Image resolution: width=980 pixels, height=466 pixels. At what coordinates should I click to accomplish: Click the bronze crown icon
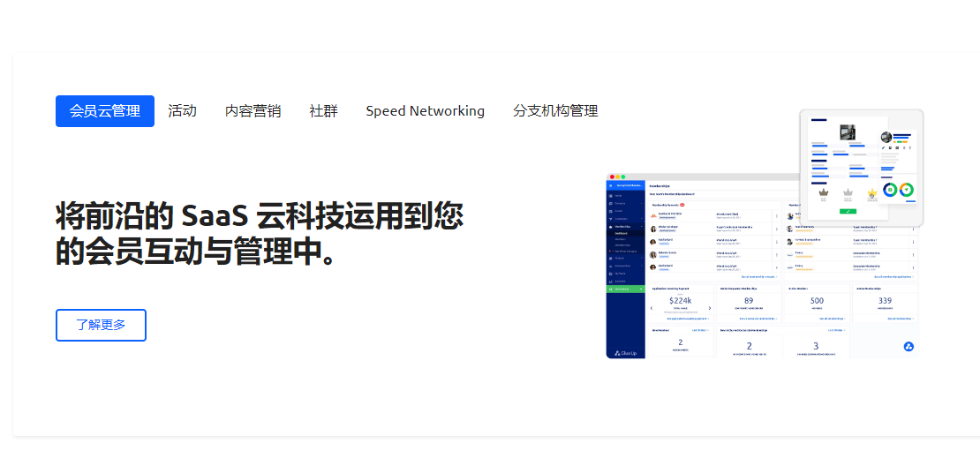824,192
